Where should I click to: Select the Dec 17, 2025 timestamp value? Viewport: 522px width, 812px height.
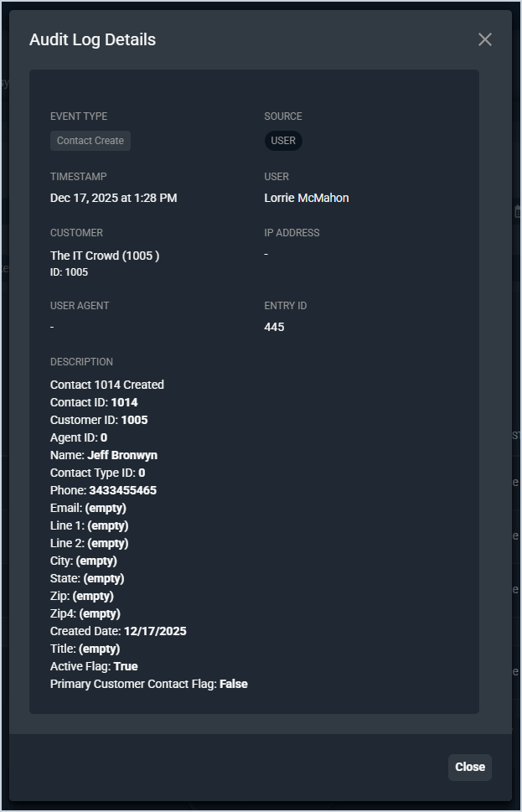point(113,198)
